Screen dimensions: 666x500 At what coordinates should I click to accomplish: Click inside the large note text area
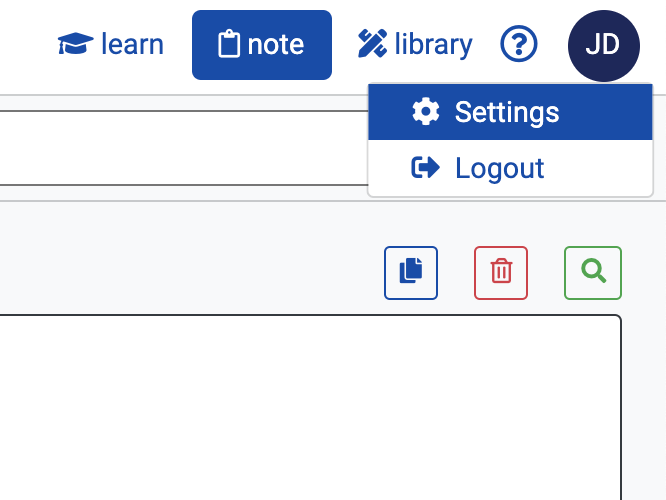click(x=310, y=408)
